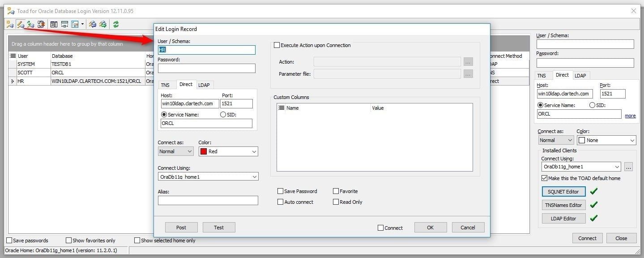Image resolution: width=644 pixels, height=258 pixels.
Task: Click OK in Edit Login Record
Action: click(430, 228)
